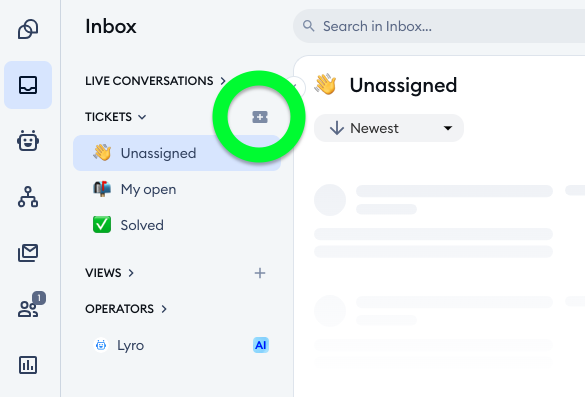
Task: Create a new ticket with the ticket-plus icon
Action: [x=260, y=117]
